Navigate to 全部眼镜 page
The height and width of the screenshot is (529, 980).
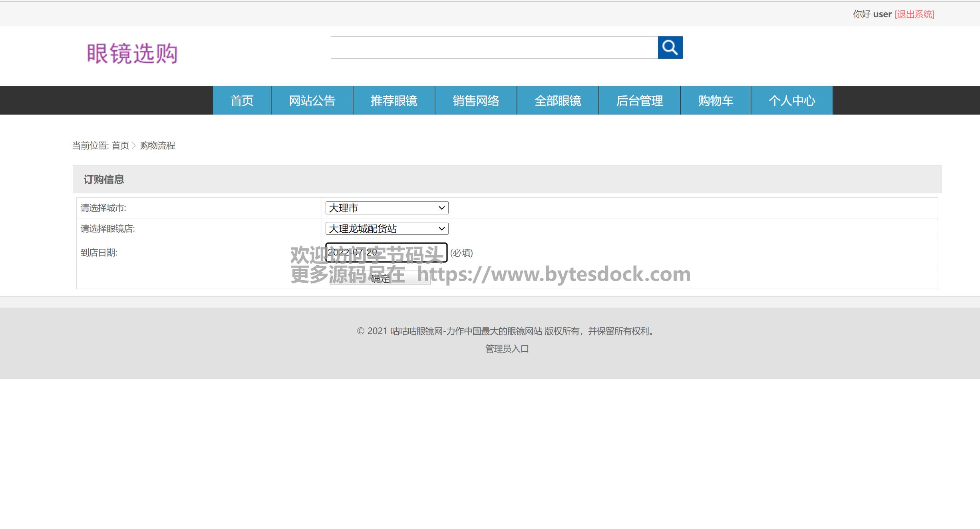(x=558, y=101)
